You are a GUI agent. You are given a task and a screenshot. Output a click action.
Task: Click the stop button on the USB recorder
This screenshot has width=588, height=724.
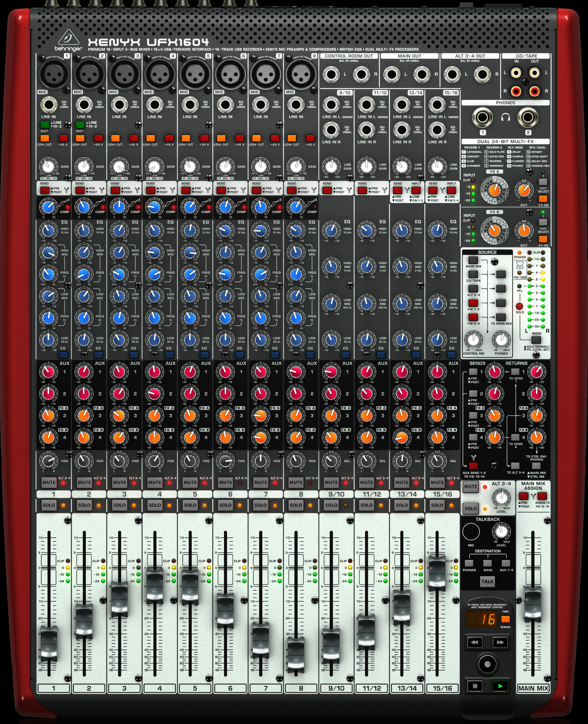[475, 686]
